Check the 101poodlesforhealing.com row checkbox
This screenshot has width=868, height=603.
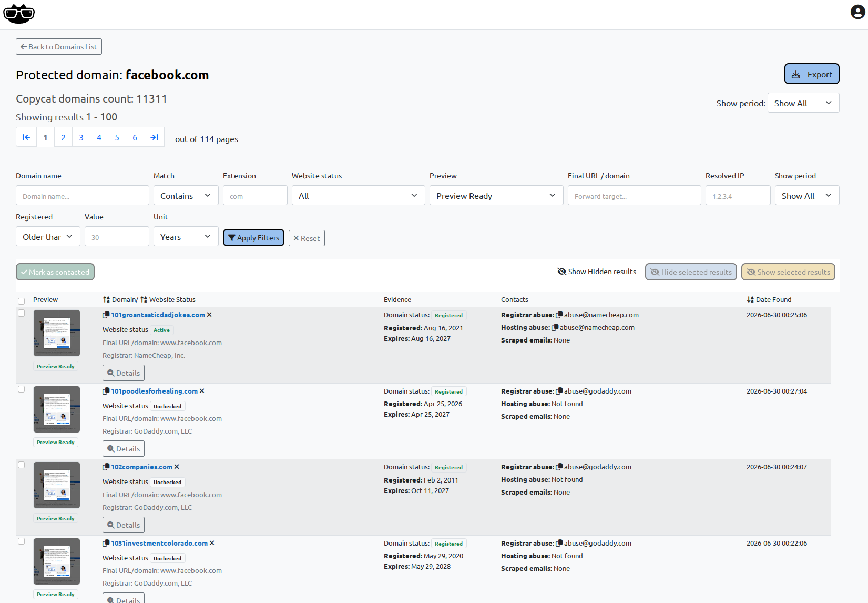(21, 389)
